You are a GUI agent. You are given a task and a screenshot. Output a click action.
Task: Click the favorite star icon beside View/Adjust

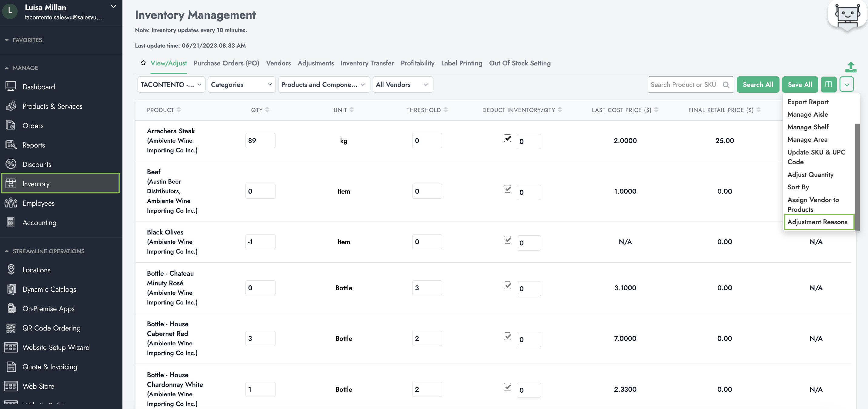pyautogui.click(x=143, y=63)
